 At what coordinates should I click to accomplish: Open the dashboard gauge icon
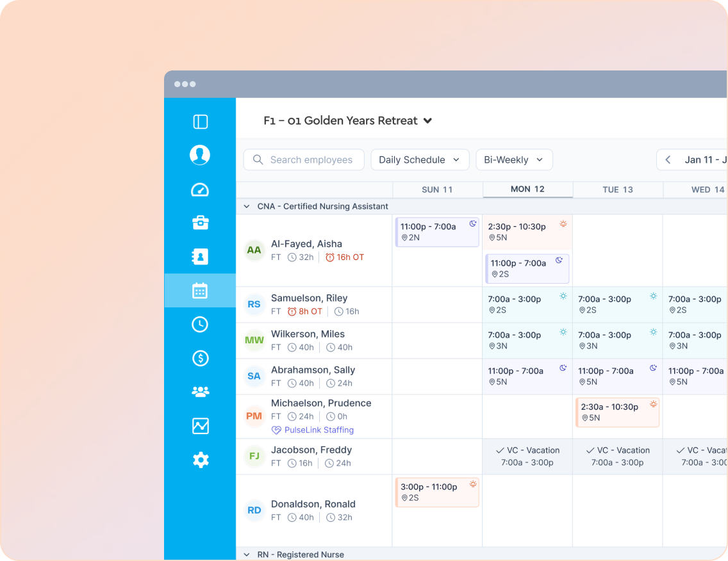pos(200,190)
